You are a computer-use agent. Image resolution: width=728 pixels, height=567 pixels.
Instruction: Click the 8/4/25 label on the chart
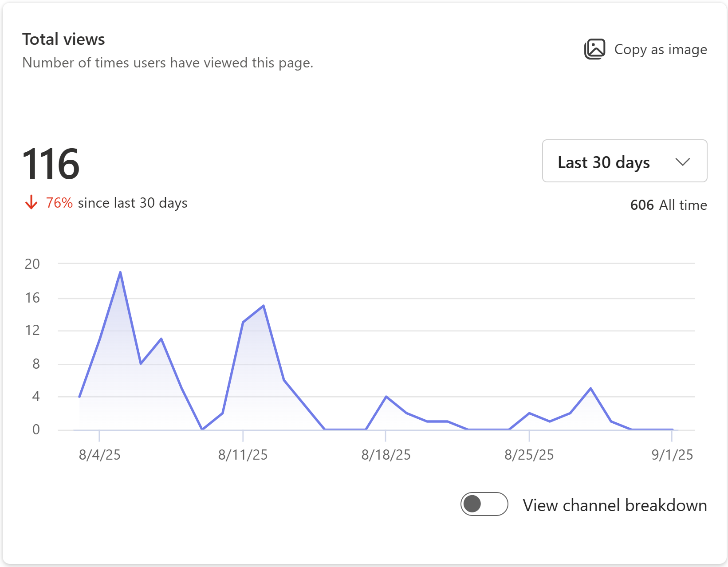[99, 454]
